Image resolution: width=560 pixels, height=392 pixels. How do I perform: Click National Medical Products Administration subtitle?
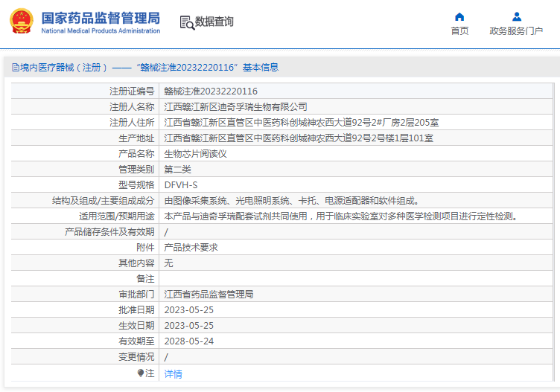click(101, 31)
